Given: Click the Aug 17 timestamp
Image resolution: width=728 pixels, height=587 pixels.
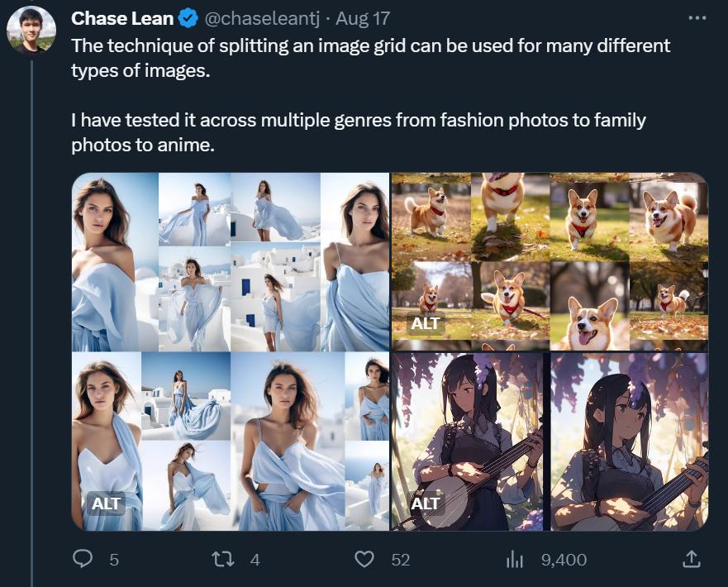Looking at the screenshot, I should click(x=363, y=18).
